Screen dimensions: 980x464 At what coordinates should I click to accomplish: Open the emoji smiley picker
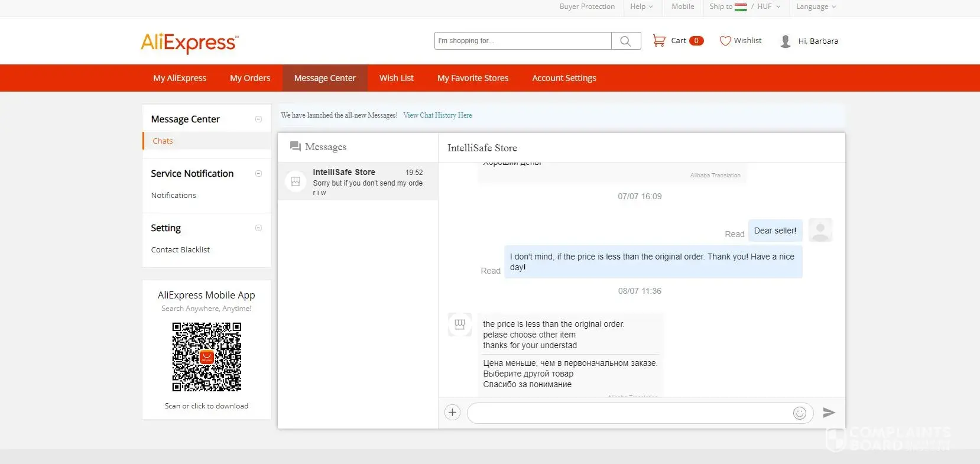(799, 413)
